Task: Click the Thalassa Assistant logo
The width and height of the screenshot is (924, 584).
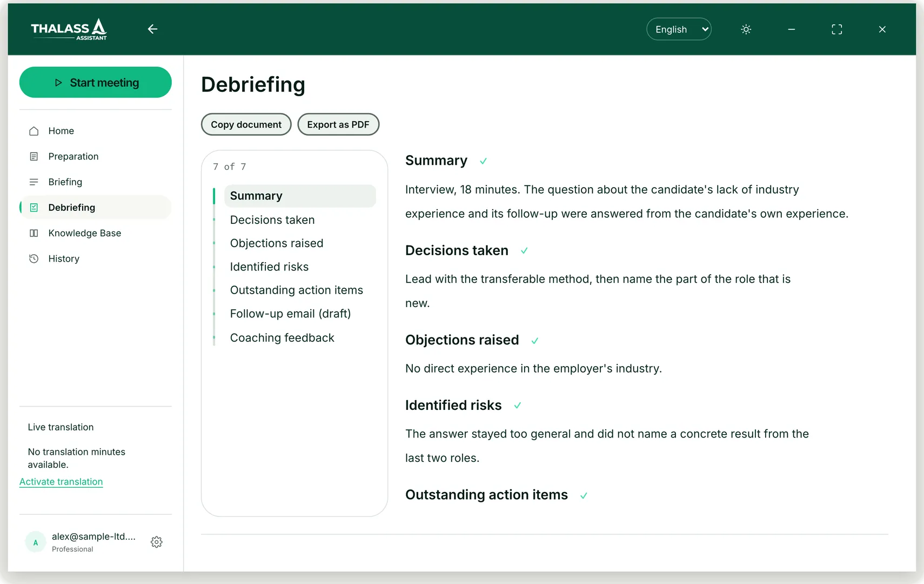Action: point(69,29)
